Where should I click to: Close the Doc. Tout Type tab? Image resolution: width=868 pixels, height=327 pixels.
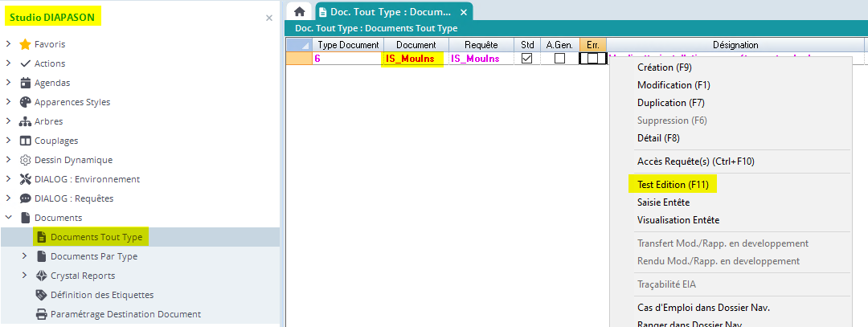pyautogui.click(x=463, y=12)
